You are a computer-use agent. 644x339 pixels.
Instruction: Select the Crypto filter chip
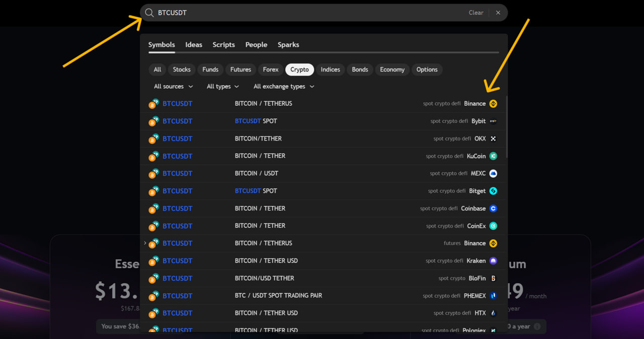[300, 70]
